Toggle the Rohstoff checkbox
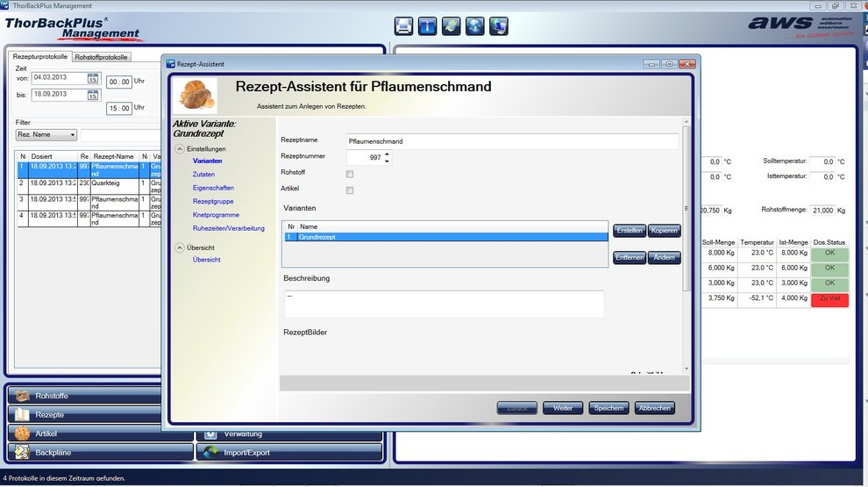This screenshot has width=868, height=487. coord(349,174)
